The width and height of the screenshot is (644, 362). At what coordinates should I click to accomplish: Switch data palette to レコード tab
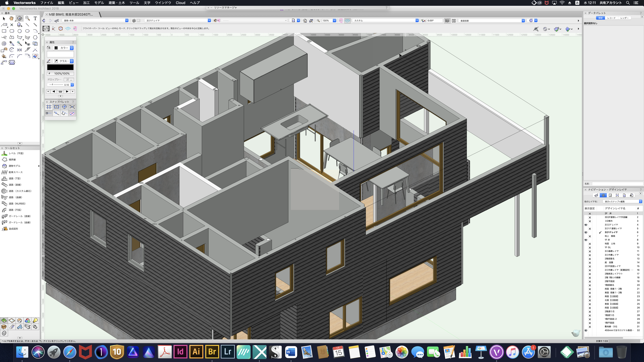click(611, 18)
